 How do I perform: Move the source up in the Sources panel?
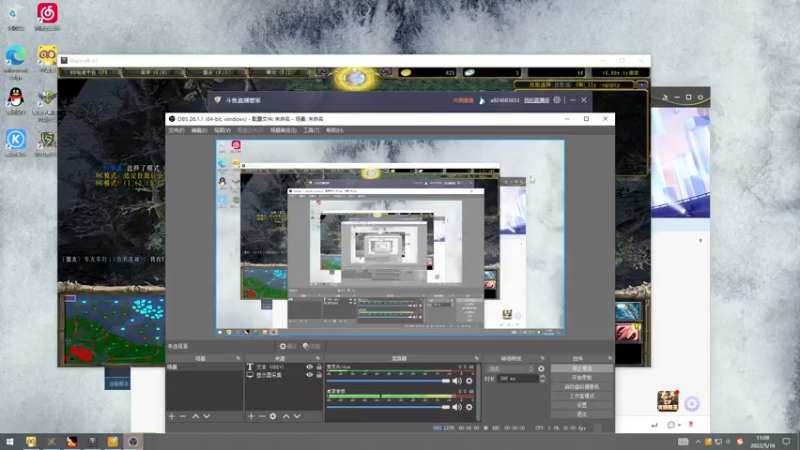286,416
